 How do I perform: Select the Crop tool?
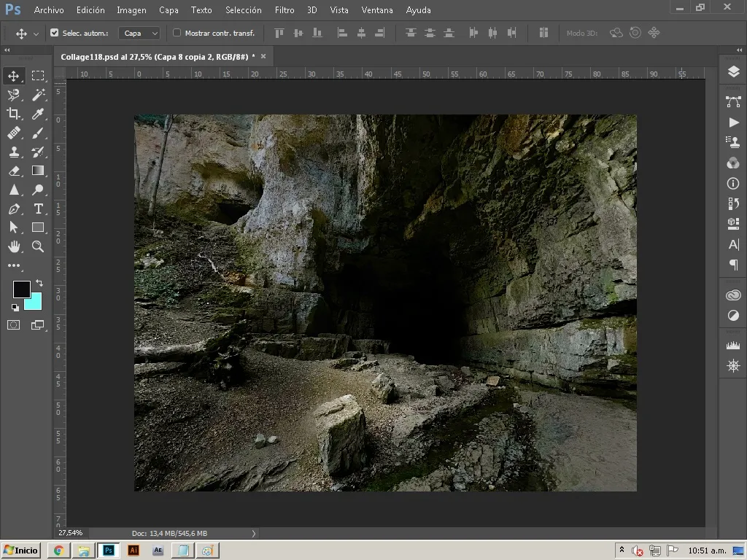[13, 113]
